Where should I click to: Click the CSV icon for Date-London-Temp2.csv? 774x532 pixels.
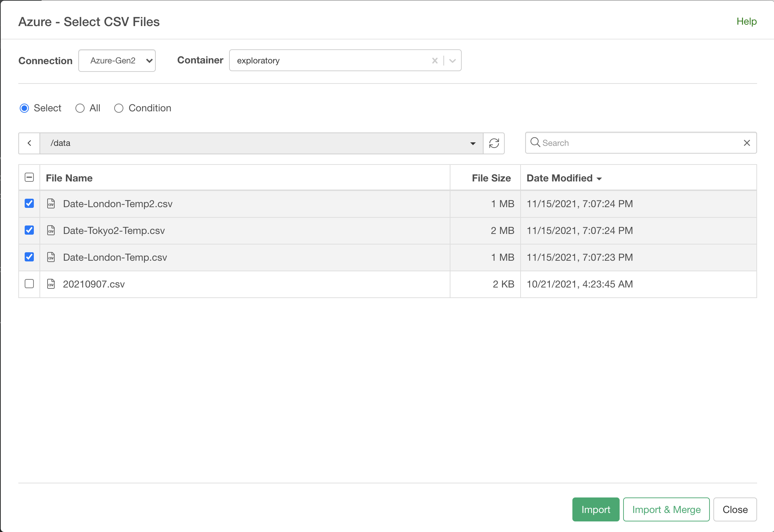tap(51, 204)
